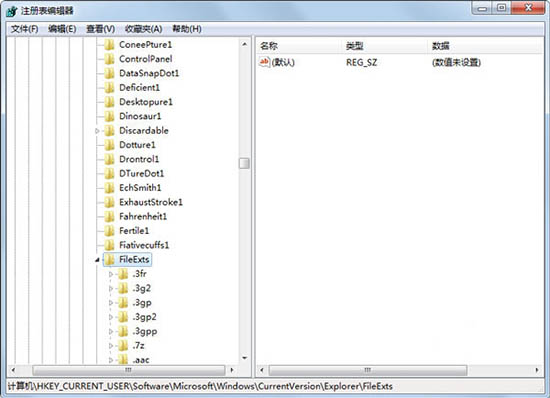
Task: Click the Dotture1 folder icon
Action: coord(109,145)
